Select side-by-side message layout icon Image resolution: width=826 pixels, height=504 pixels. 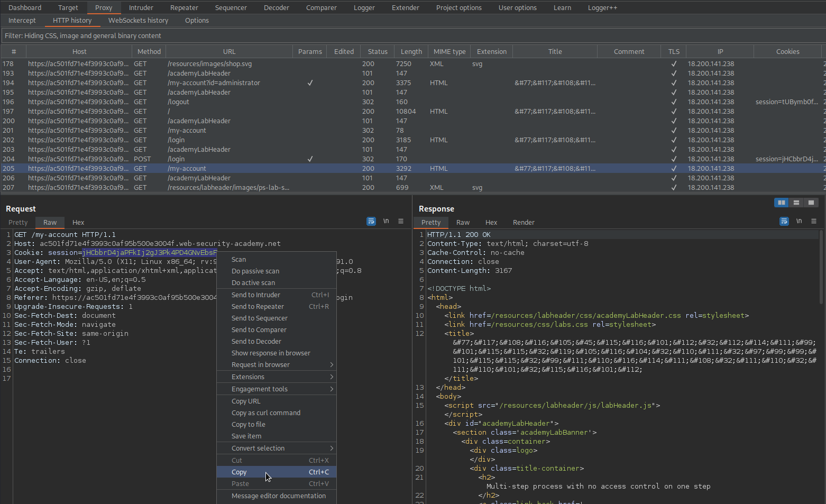click(x=782, y=203)
